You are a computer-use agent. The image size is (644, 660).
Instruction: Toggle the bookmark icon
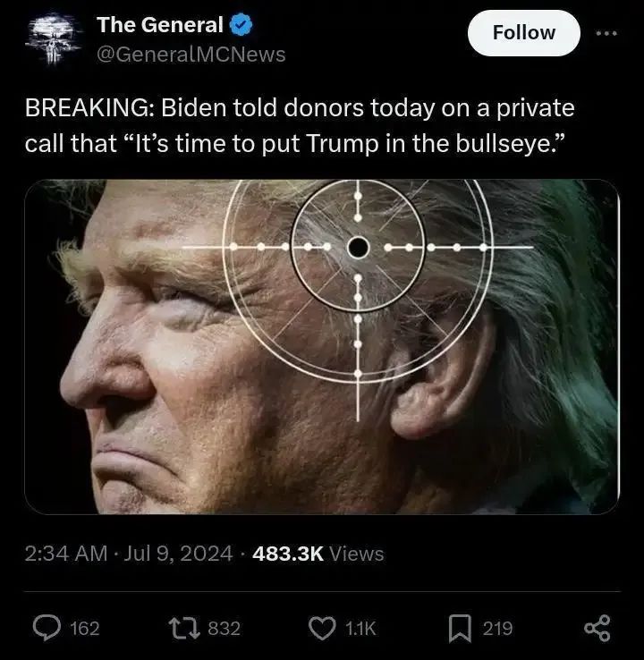pyautogui.click(x=459, y=629)
